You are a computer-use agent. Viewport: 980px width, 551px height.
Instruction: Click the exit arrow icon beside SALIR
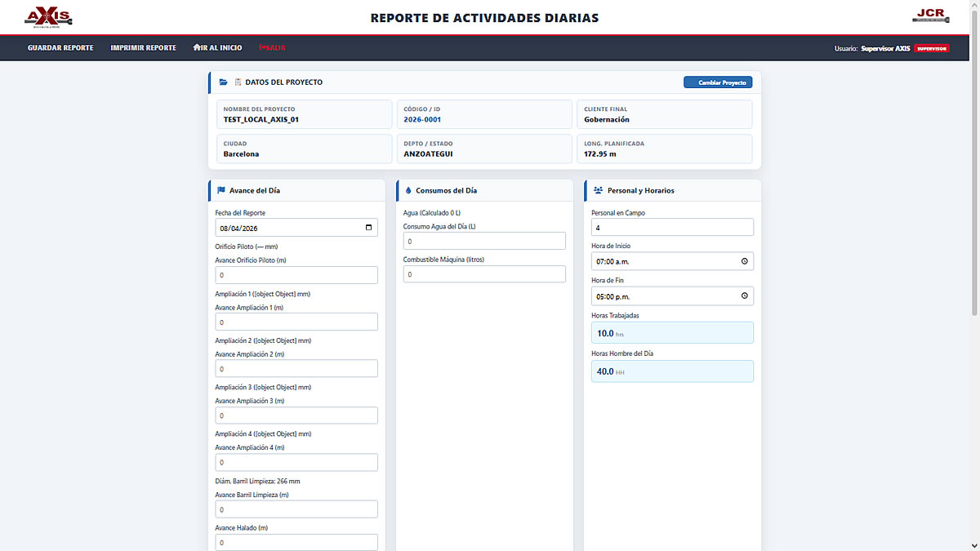point(261,47)
